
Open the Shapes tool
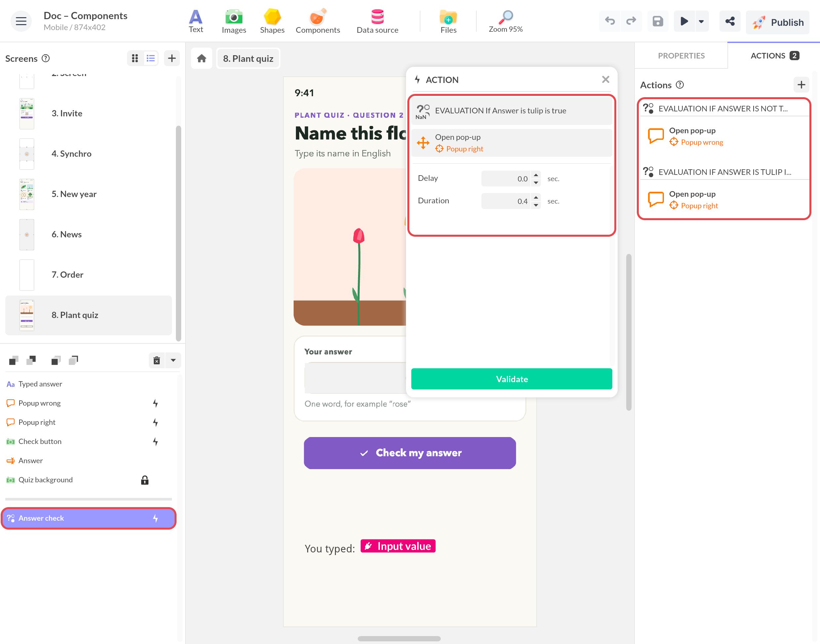[272, 21]
